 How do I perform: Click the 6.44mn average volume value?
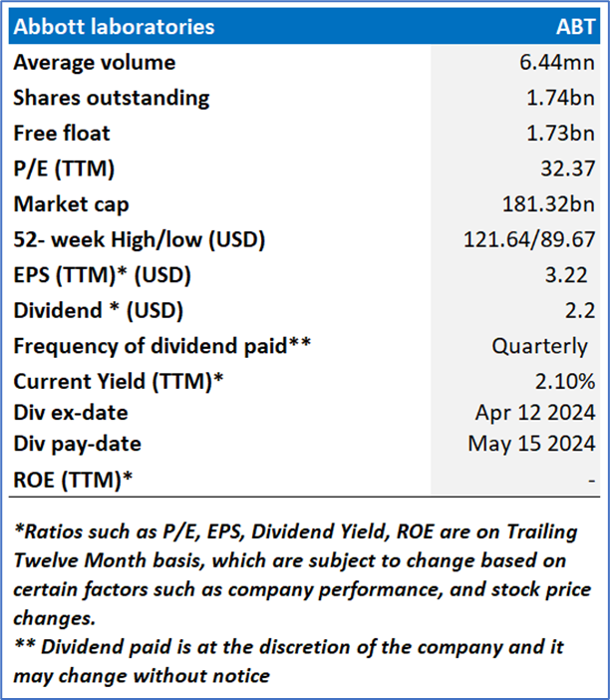point(559,62)
